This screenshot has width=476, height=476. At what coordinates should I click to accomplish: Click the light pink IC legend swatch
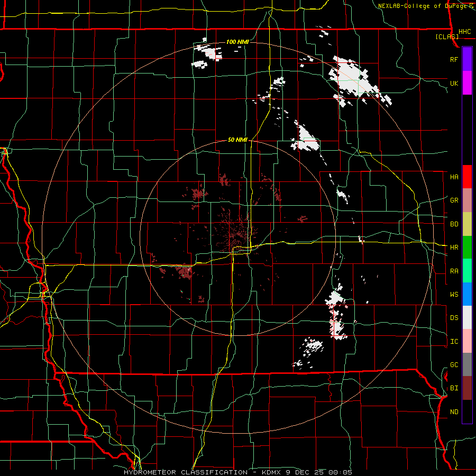tap(467, 341)
